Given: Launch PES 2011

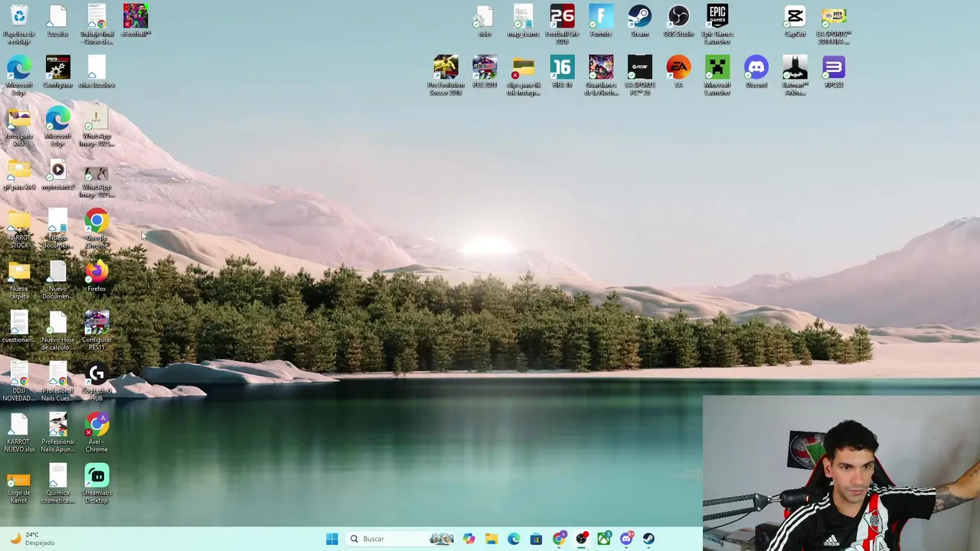Looking at the screenshot, I should click(485, 72).
